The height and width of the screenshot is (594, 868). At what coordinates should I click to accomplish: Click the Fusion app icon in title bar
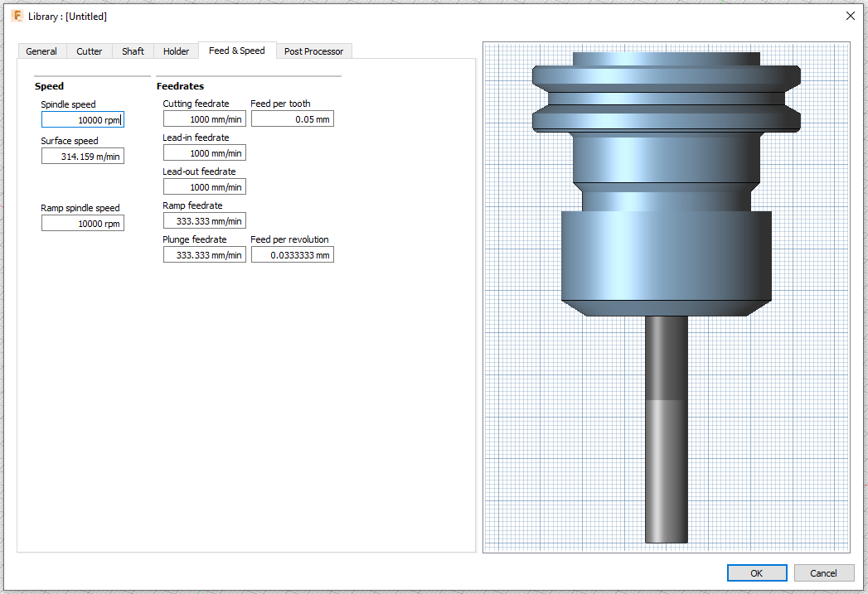point(17,16)
